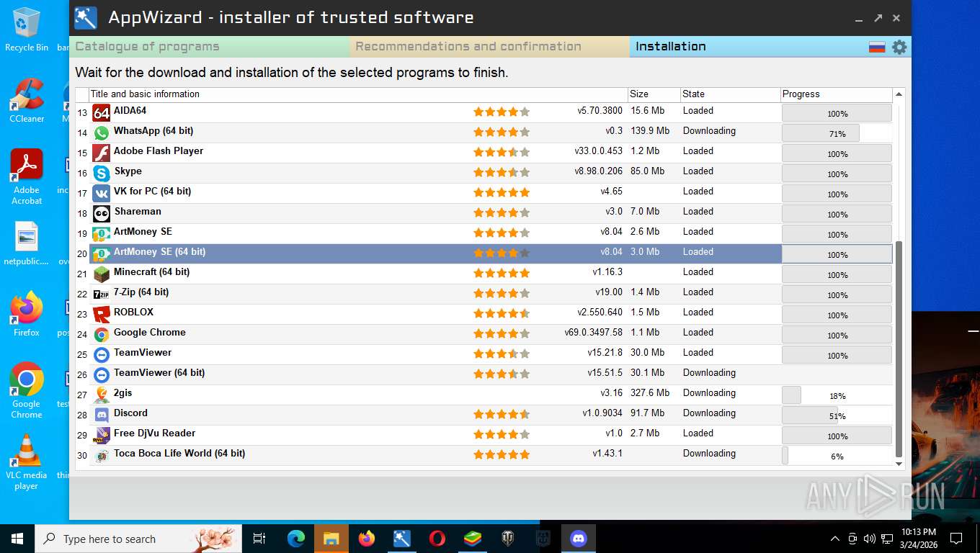This screenshot has height=553, width=980.
Task: Click the Adobe Flash Player icon
Action: 102,153
